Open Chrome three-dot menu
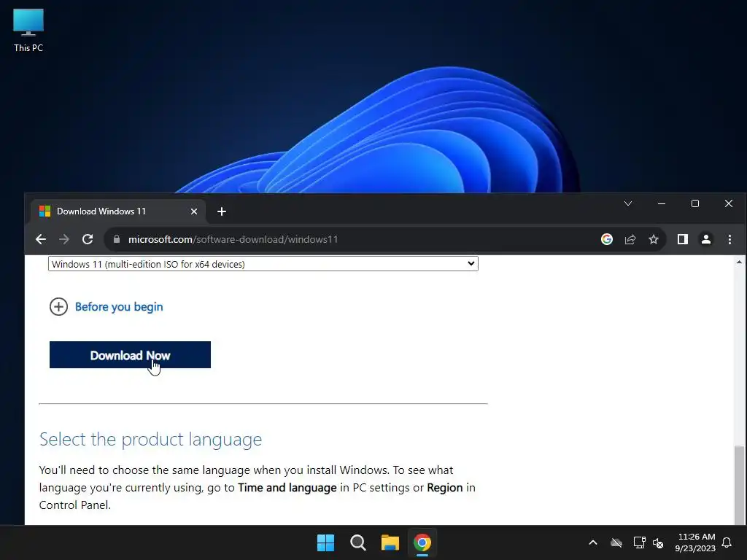 [729, 239]
